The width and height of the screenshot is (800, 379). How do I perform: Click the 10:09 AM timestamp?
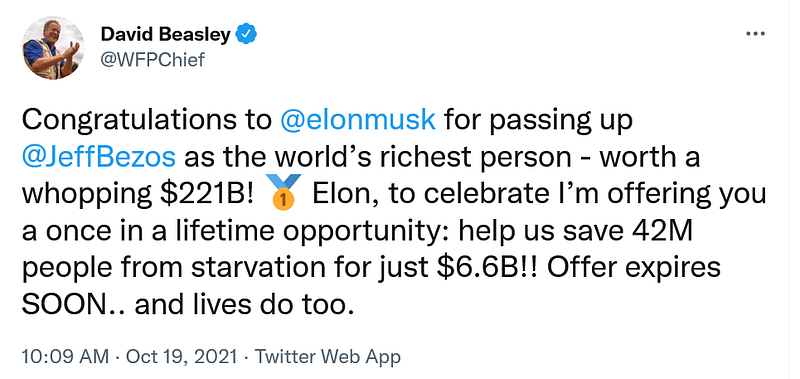point(65,357)
